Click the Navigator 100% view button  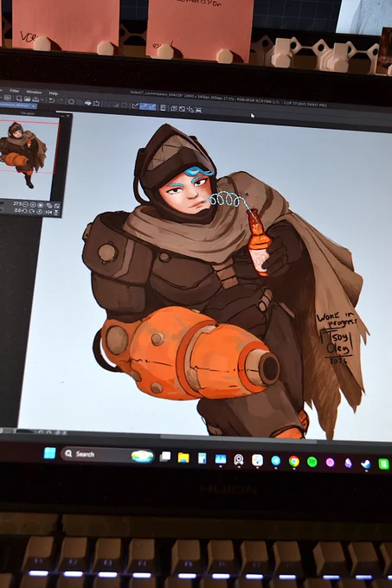pyautogui.click(x=41, y=205)
